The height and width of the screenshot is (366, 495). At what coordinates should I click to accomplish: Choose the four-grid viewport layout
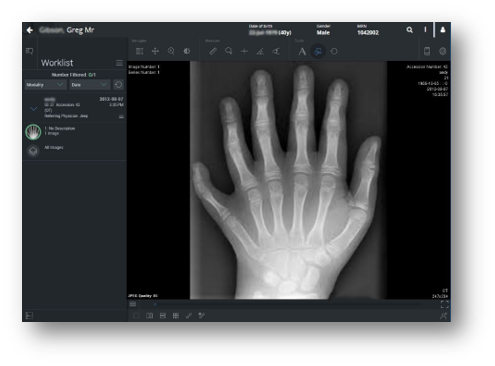176,316
